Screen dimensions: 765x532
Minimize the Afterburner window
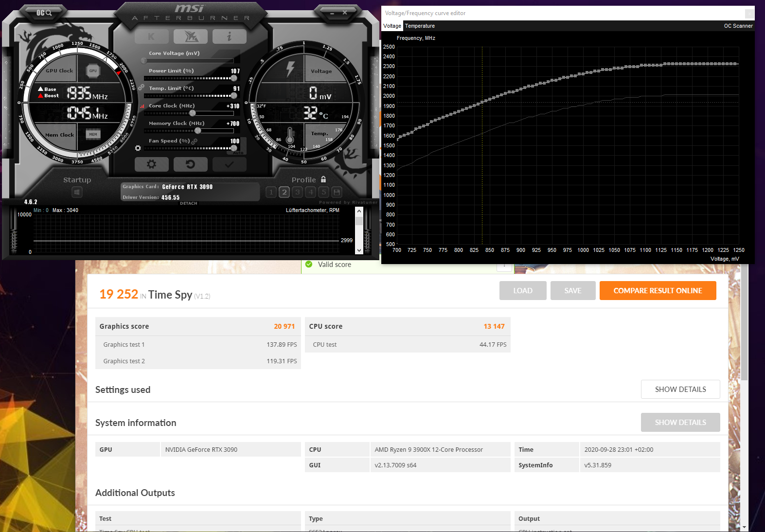pyautogui.click(x=332, y=13)
